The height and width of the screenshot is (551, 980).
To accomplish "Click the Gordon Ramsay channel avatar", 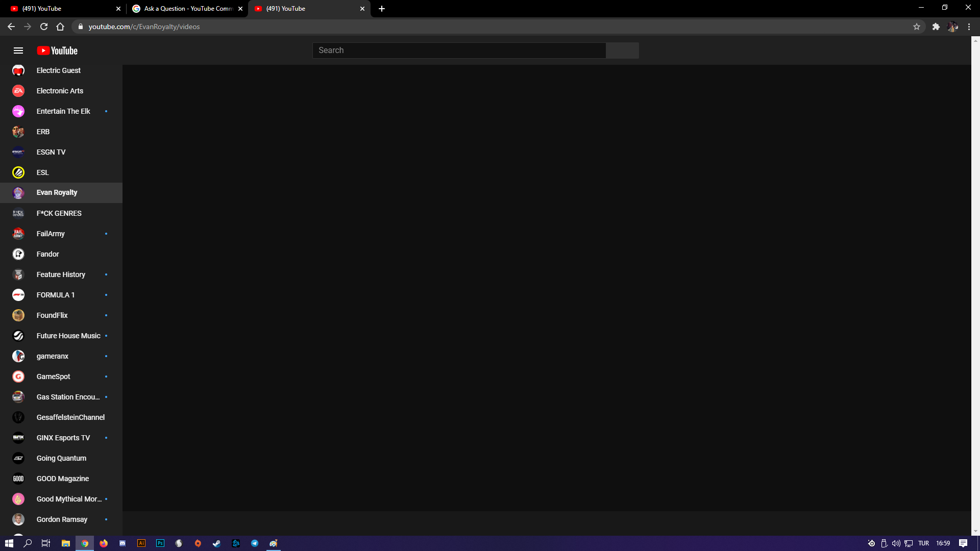I will [x=18, y=519].
